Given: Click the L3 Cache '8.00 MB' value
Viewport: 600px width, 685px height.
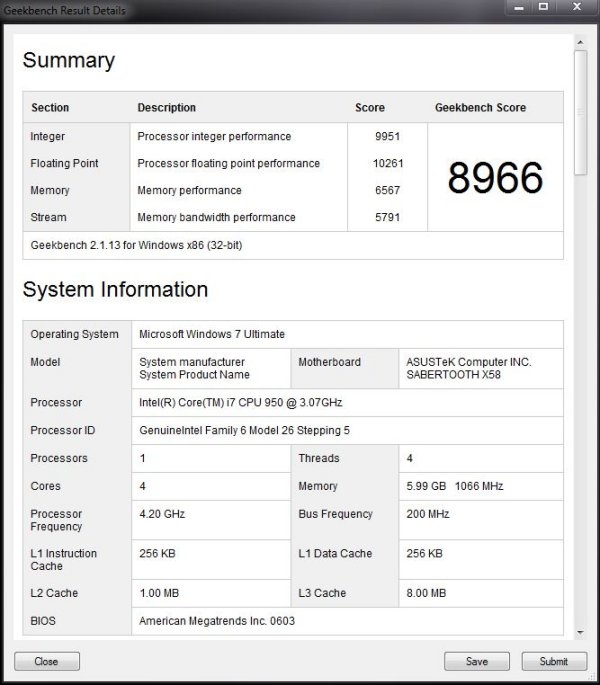Looking at the screenshot, I should (x=426, y=593).
